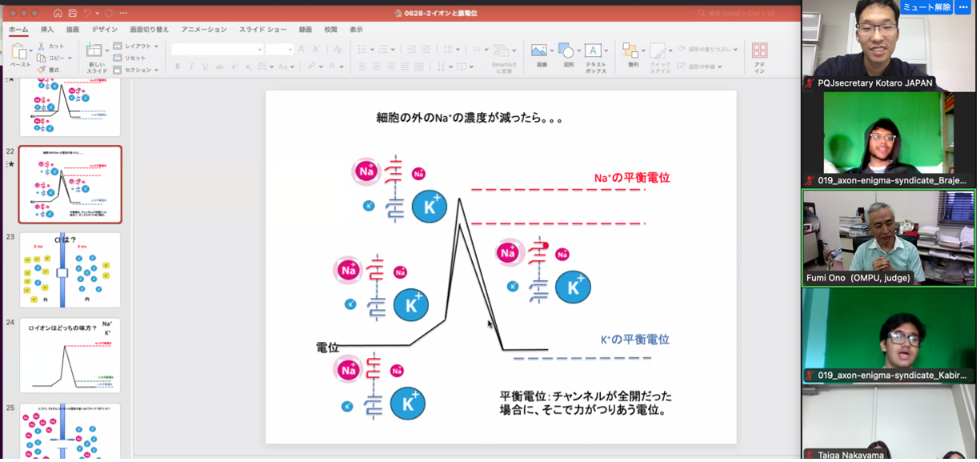980x462 pixels.
Task: Switch to the 挿入 (Insert) tab
Action: [47, 30]
